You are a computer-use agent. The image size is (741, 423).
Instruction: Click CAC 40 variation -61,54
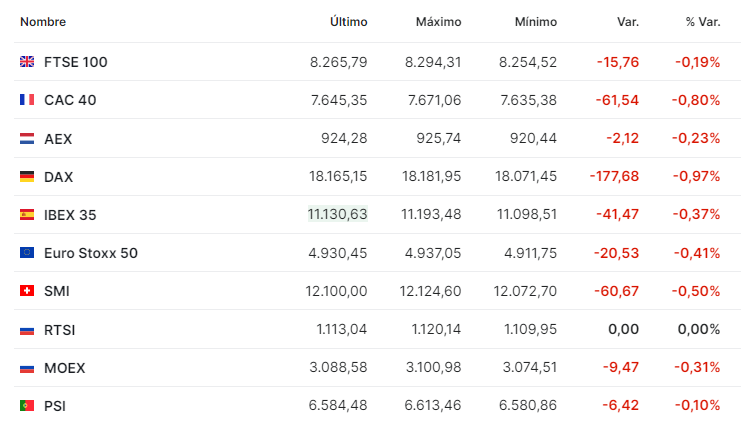(x=617, y=100)
